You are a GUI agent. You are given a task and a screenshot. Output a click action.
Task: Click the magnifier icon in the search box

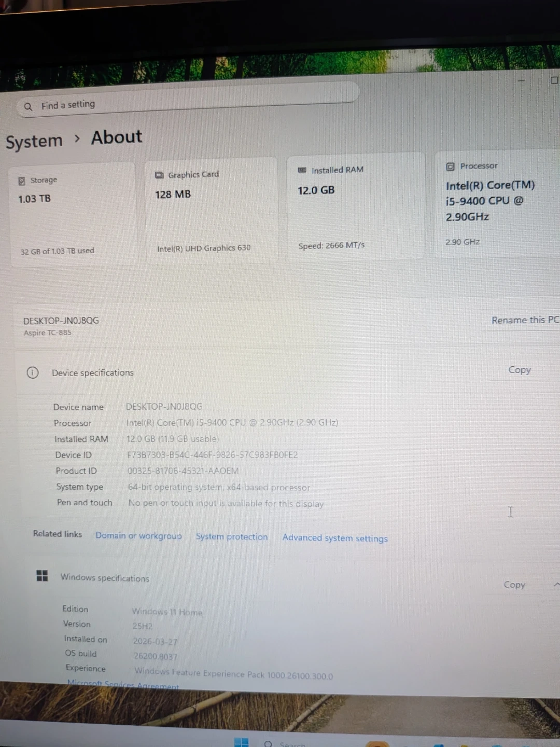[28, 107]
